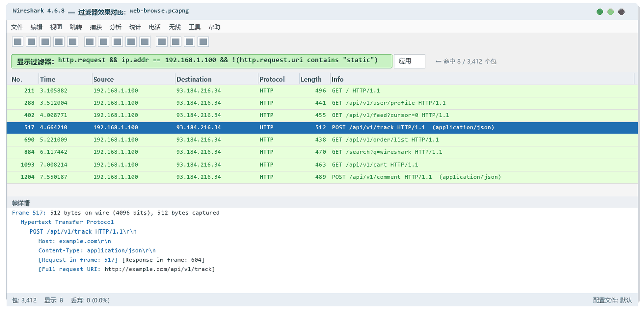Sort by the Destination column header
This screenshot has height=310, width=644.
coord(216,79)
